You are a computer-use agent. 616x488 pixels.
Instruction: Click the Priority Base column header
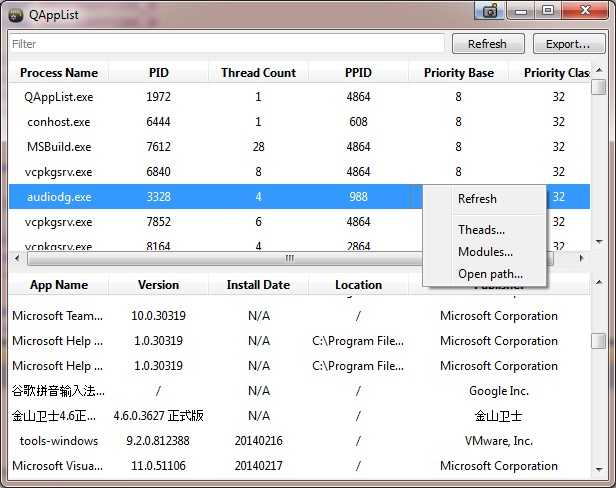click(x=458, y=73)
